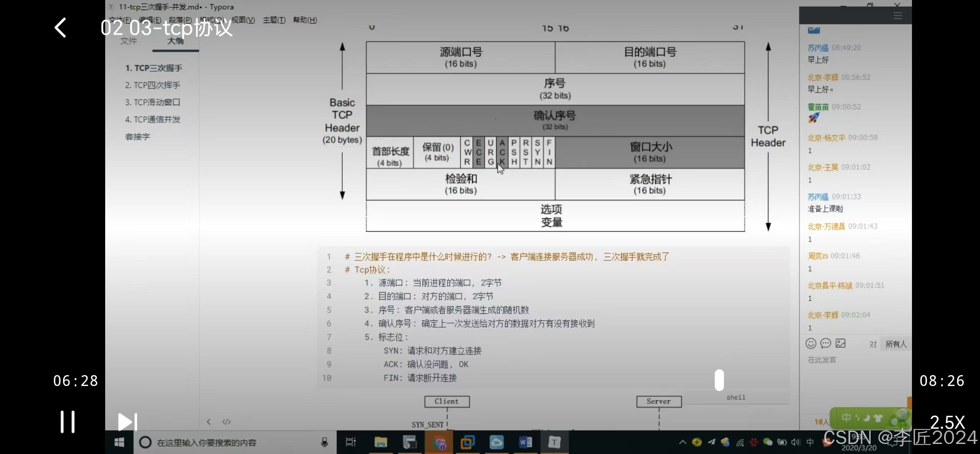980x454 pixels.
Task: Click the Windows Start button
Action: (119, 442)
